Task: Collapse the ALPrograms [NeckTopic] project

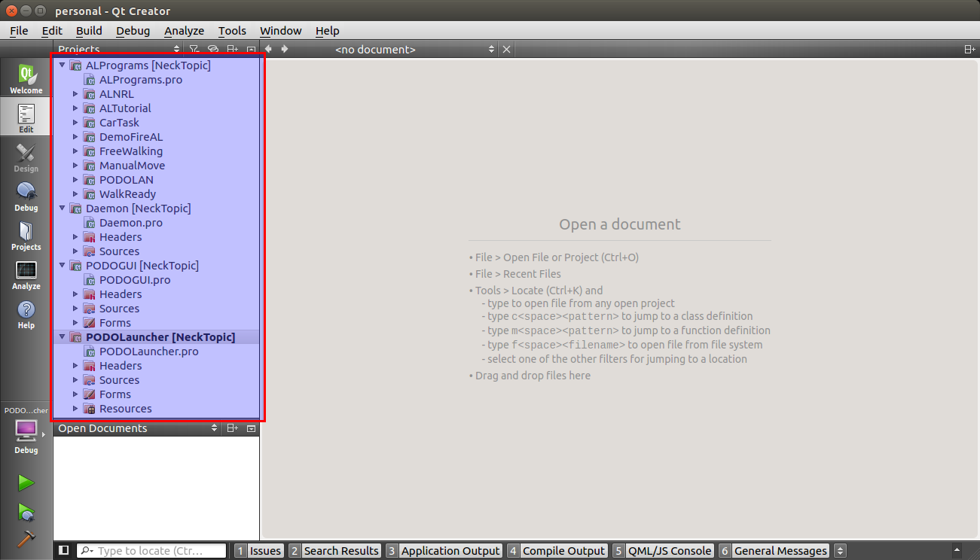Action: pos(62,65)
